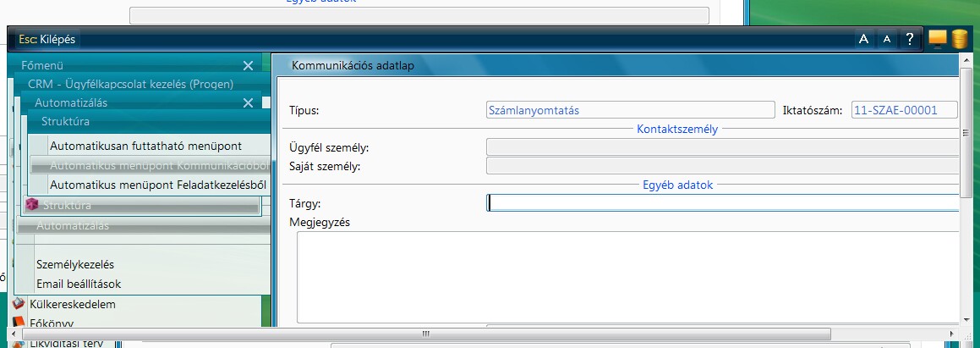Click the Saját személy field
Screen dimensions: 980x348
tap(722, 166)
